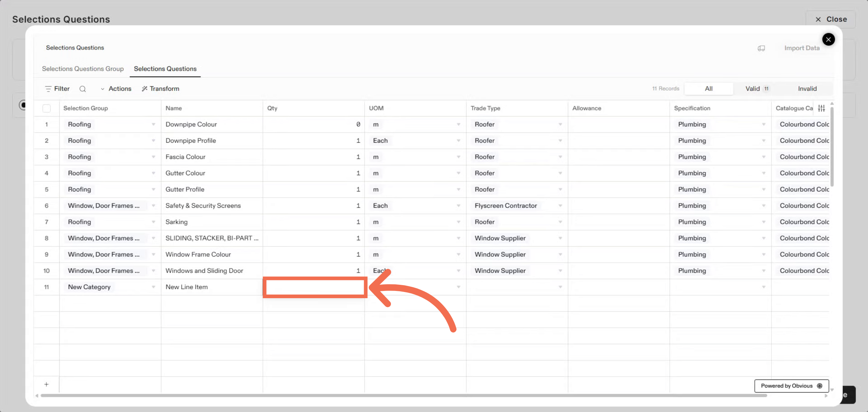The height and width of the screenshot is (412, 868).
Task: Toggle the select-all rows checkbox
Action: pyautogui.click(x=47, y=108)
